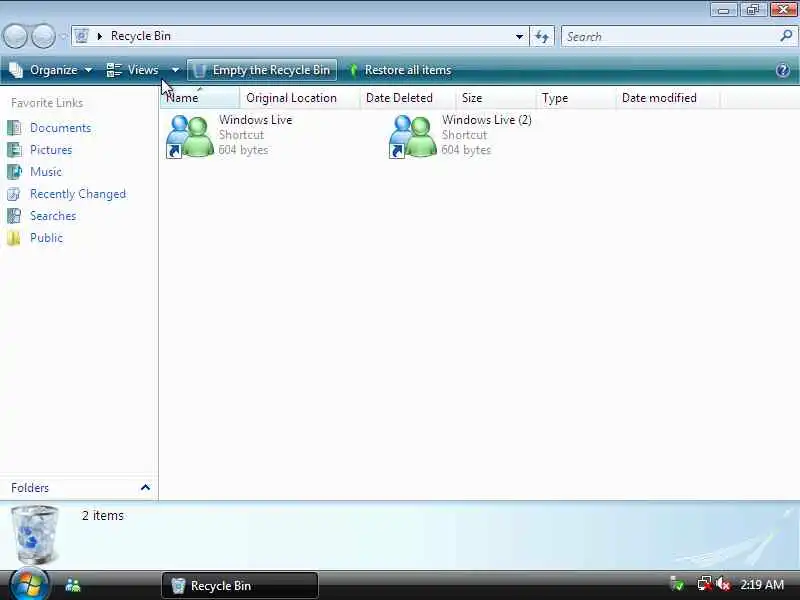Select the Windows Live shortcut icon
This screenshot has height=600, width=800.
coord(189,136)
